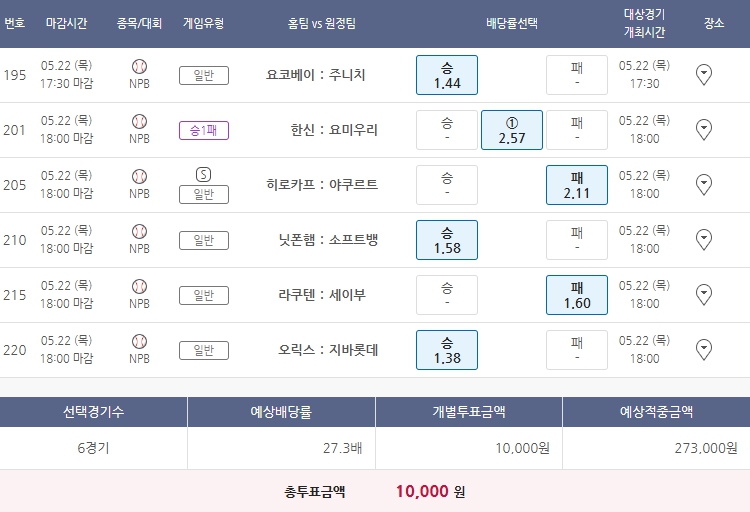The image size is (750, 512).
Task: Click the NPB baseball icon for match 195
Action: [139, 66]
